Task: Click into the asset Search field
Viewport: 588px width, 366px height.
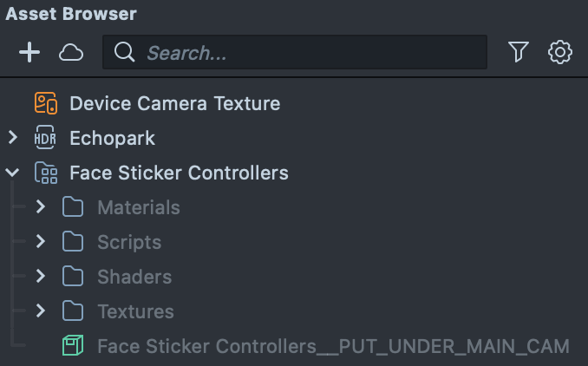Action: point(312,53)
